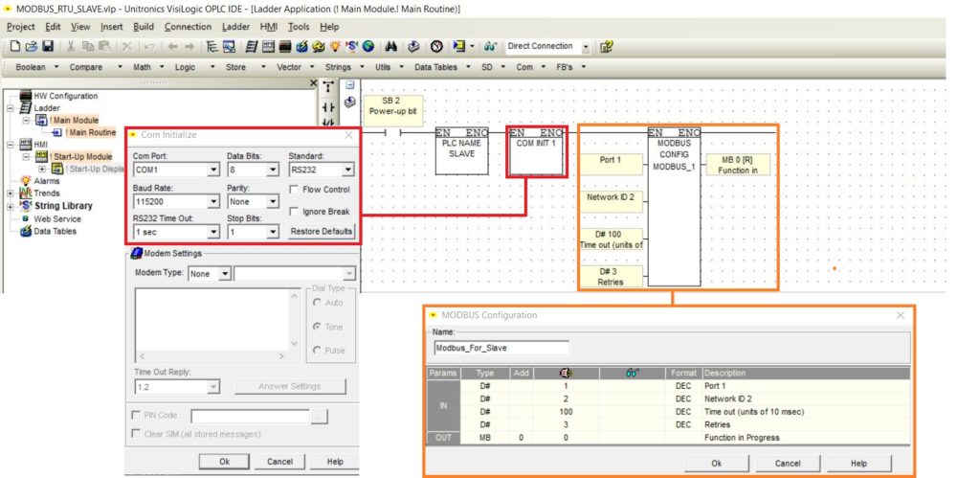
Task: Open the Boolean ladder toolbar menu
Action: [37, 67]
